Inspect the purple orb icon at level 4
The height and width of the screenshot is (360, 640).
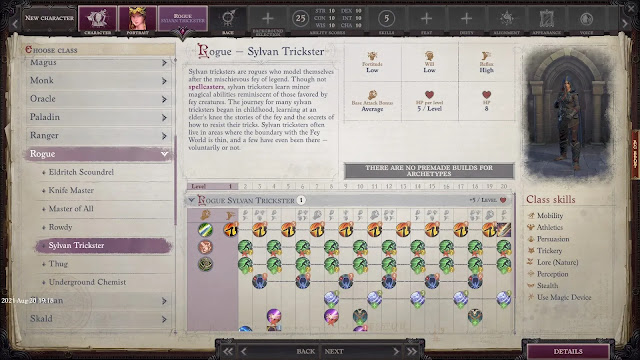click(274, 316)
